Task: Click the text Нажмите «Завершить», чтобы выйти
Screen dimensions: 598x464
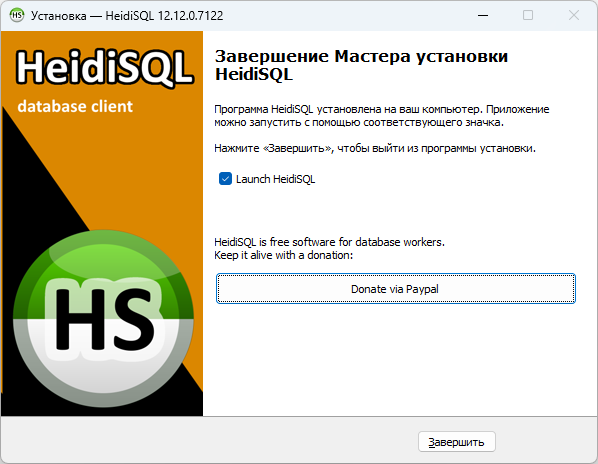Action: click(375, 148)
